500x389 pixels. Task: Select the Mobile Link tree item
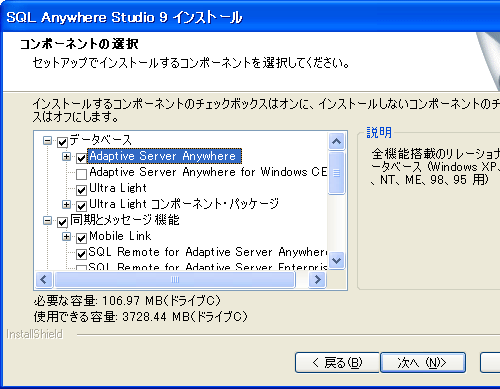pos(120,236)
